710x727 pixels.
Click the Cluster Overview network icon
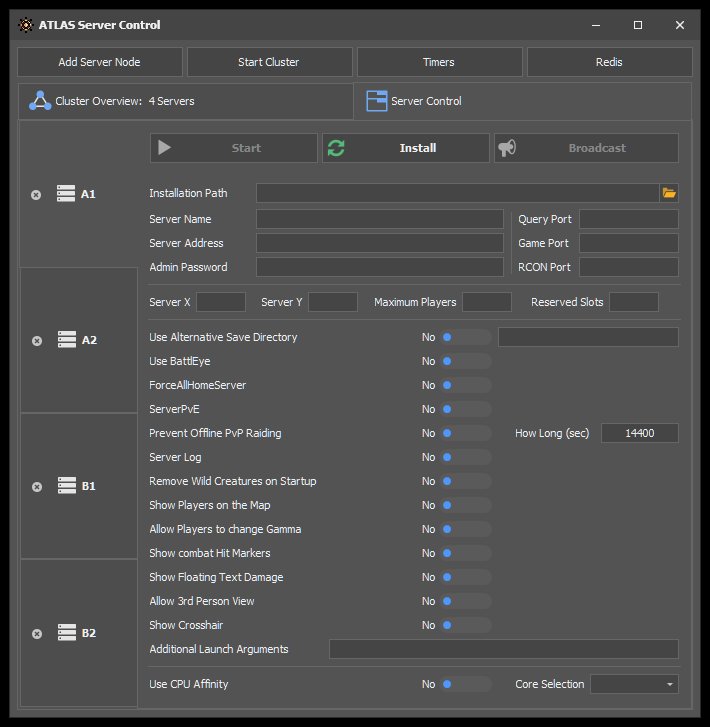pos(40,101)
